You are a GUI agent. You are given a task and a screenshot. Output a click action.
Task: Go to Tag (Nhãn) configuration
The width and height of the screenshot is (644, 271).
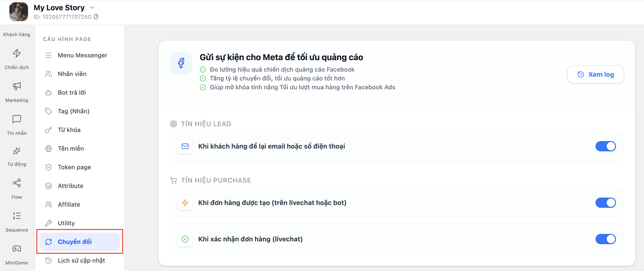coord(73,111)
